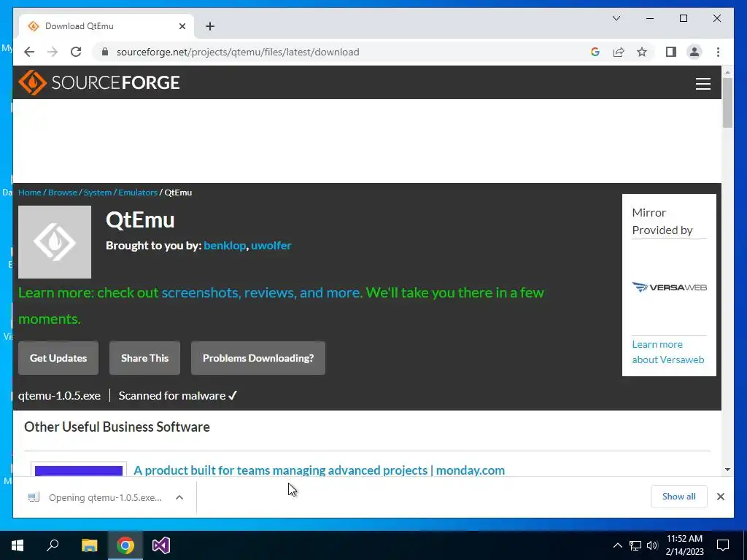The width and height of the screenshot is (747, 560).
Task: Click the page vertical scrollbar thumb
Action: tap(727, 103)
